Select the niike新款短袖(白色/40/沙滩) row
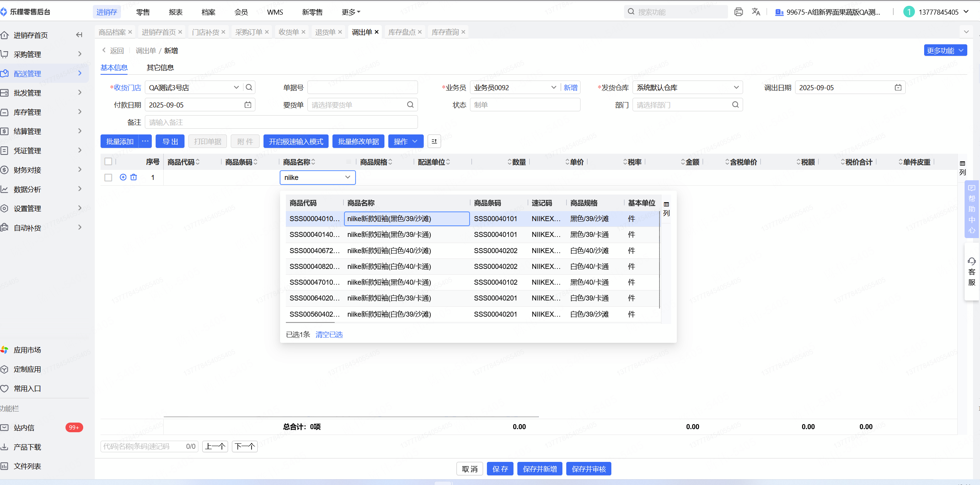Image resolution: width=980 pixels, height=485 pixels. coord(389,251)
